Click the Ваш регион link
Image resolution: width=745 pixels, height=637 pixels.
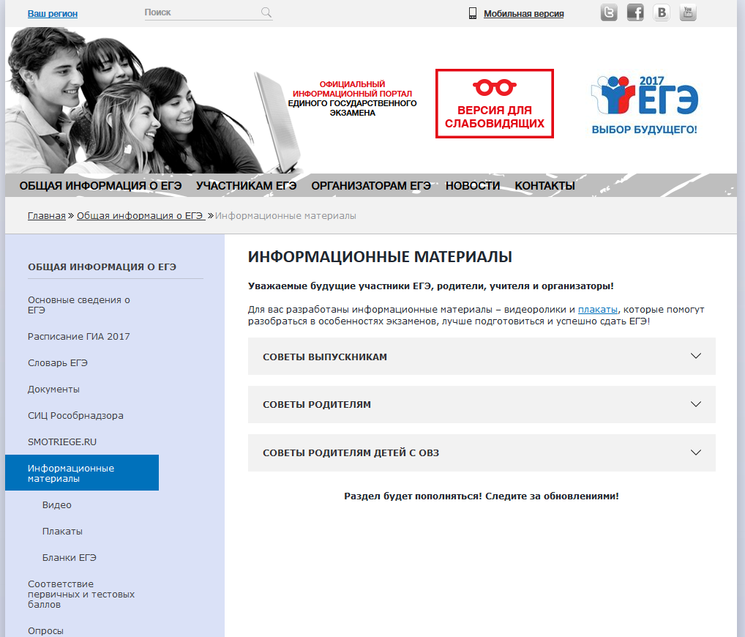(x=52, y=14)
